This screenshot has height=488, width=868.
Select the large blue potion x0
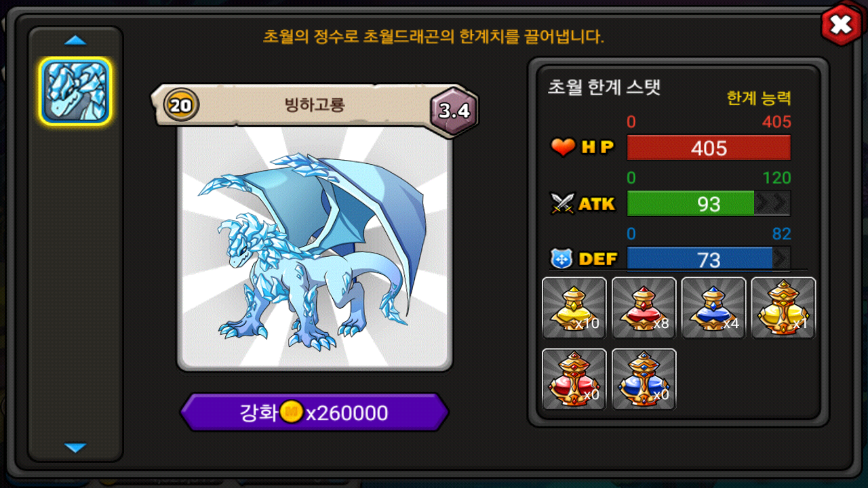pyautogui.click(x=644, y=379)
